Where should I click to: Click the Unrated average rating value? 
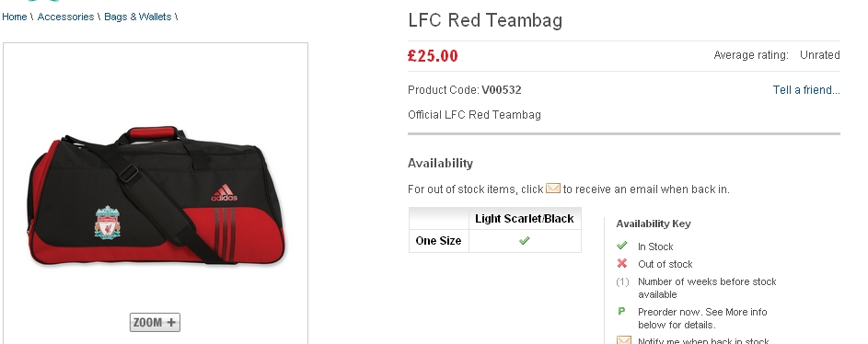(820, 55)
